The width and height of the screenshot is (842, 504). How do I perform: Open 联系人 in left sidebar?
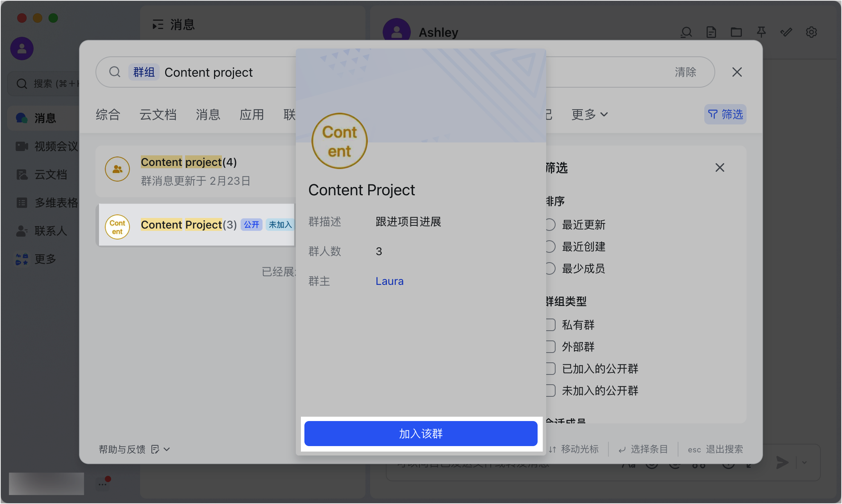tap(41, 230)
